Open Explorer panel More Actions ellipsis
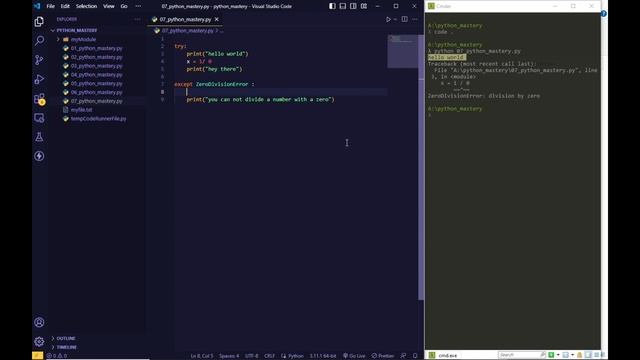The height and width of the screenshot is (360, 640). coord(137,19)
